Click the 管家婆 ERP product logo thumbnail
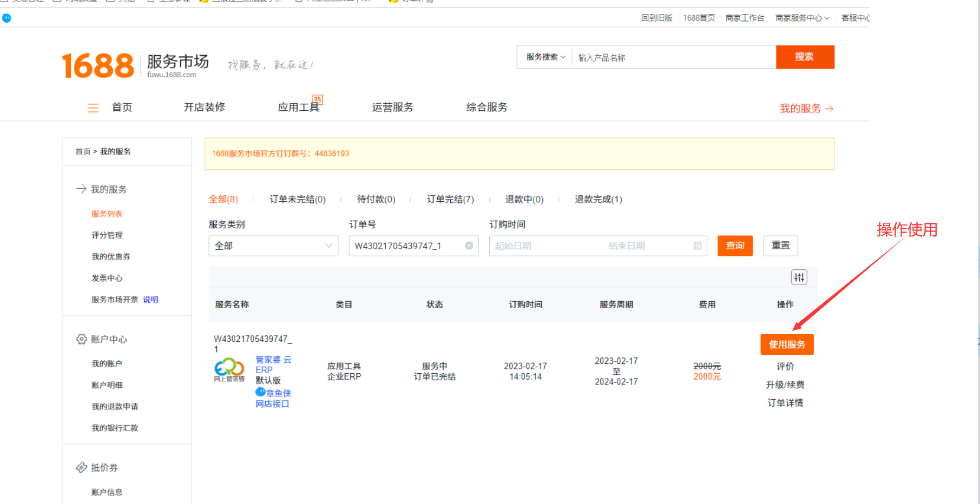 click(229, 370)
